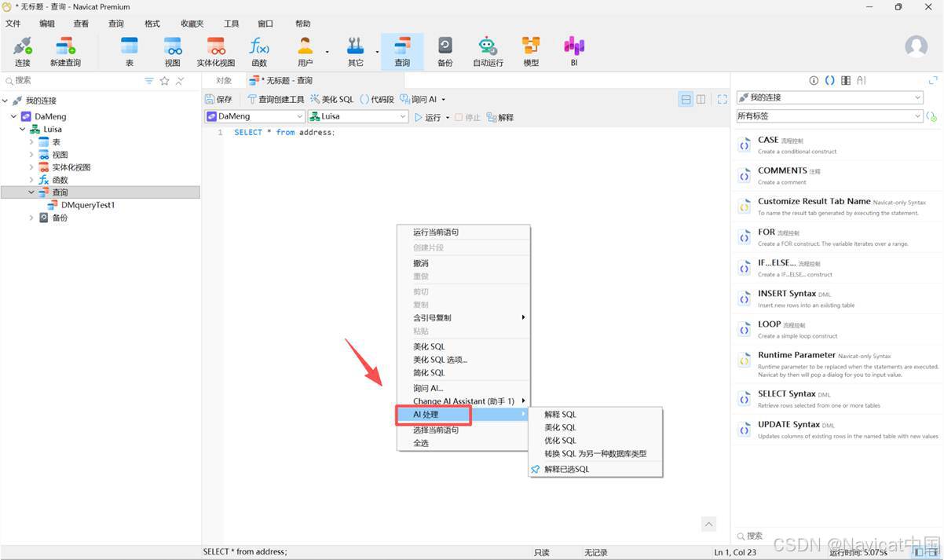Open the 视图 (View) toolbar icon
The height and width of the screenshot is (560, 944).
tap(173, 52)
